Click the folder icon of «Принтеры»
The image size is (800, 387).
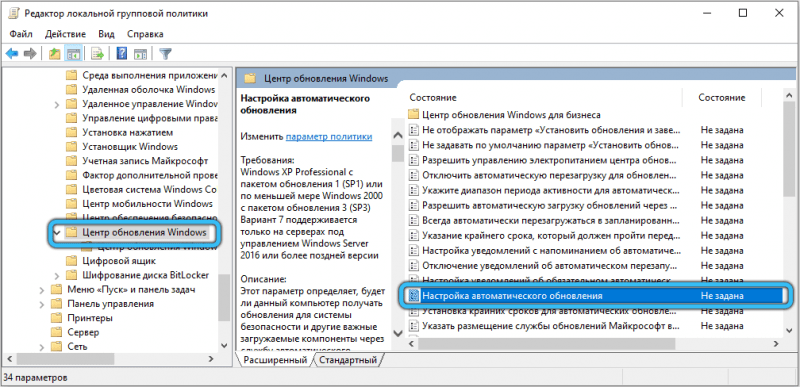click(x=57, y=318)
